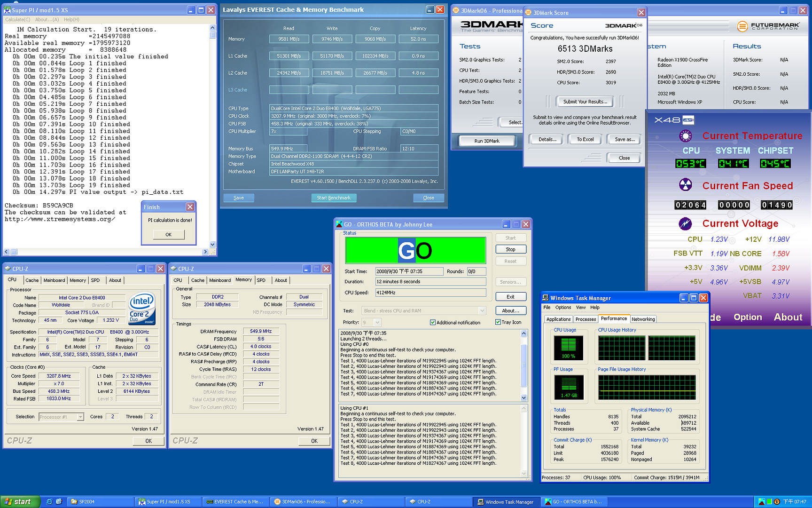The width and height of the screenshot is (812, 508).
Task: Open Task Manager Options menu
Action: (563, 307)
